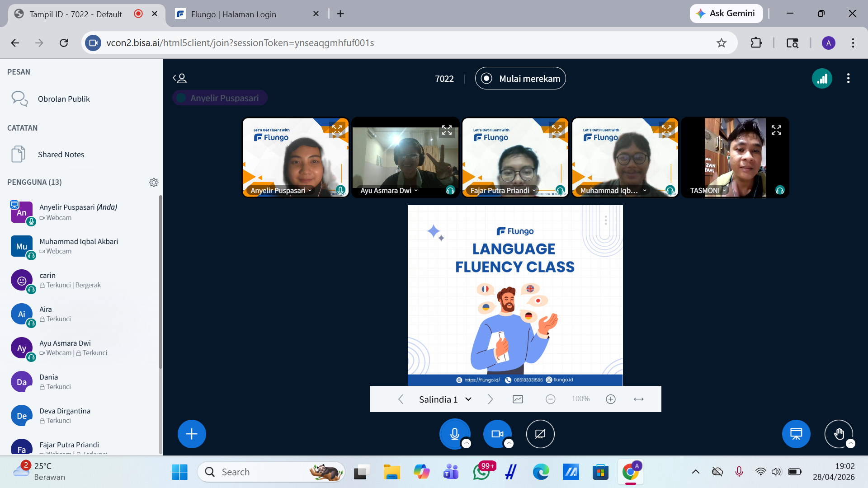This screenshot has height=488, width=868.
Task: Open Microsoft Teams from taskbar
Action: click(x=451, y=472)
